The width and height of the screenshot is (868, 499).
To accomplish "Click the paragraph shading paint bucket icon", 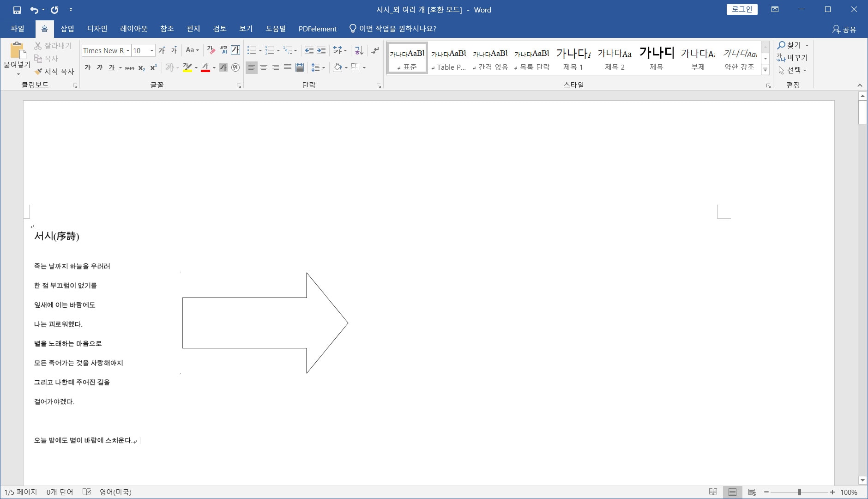I will point(338,67).
